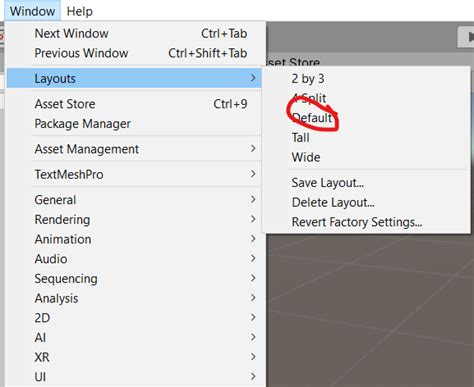Viewport: 474px width, 387px height.
Task: Expand the Rendering submenu
Action: click(133, 220)
